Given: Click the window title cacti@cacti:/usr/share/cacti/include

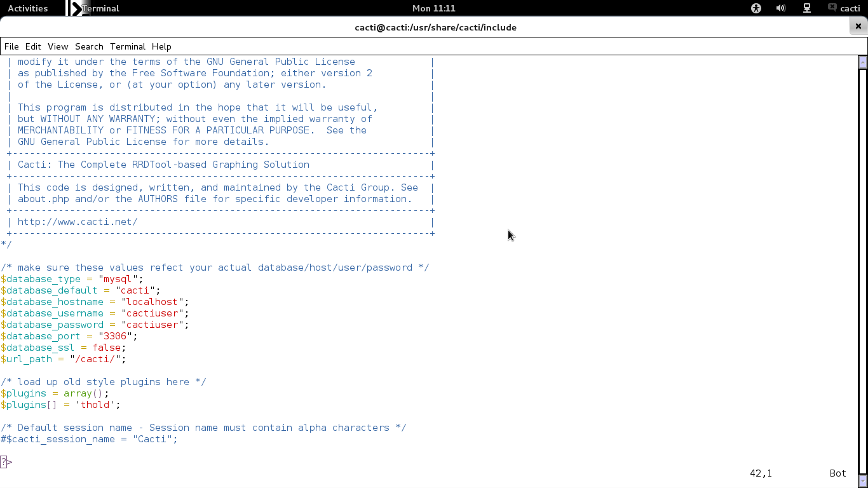Looking at the screenshot, I should [x=435, y=27].
